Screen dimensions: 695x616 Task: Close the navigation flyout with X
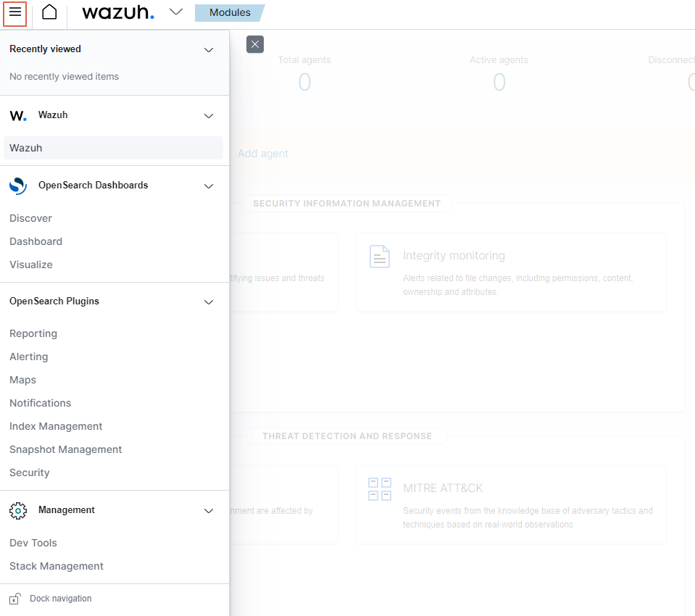coord(255,44)
